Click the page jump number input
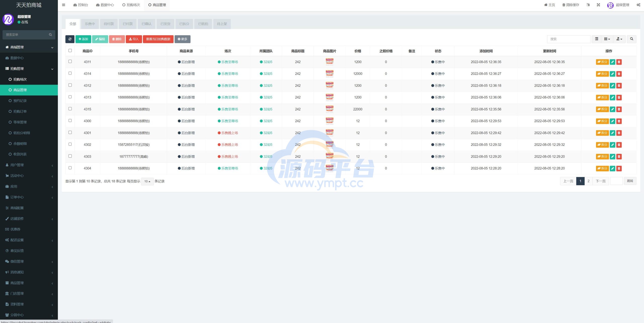Viewport: 644px width, 323px height. coord(616,181)
